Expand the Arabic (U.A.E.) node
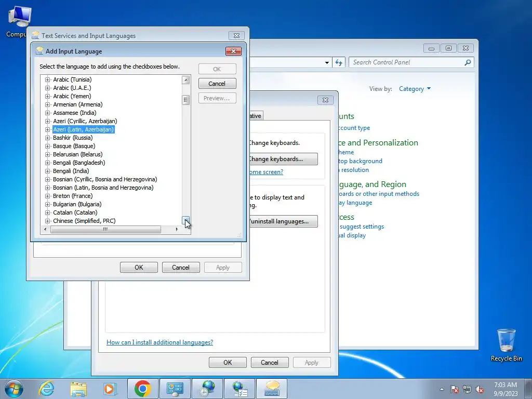Screen dimensions: 532x399 [x=47, y=88]
